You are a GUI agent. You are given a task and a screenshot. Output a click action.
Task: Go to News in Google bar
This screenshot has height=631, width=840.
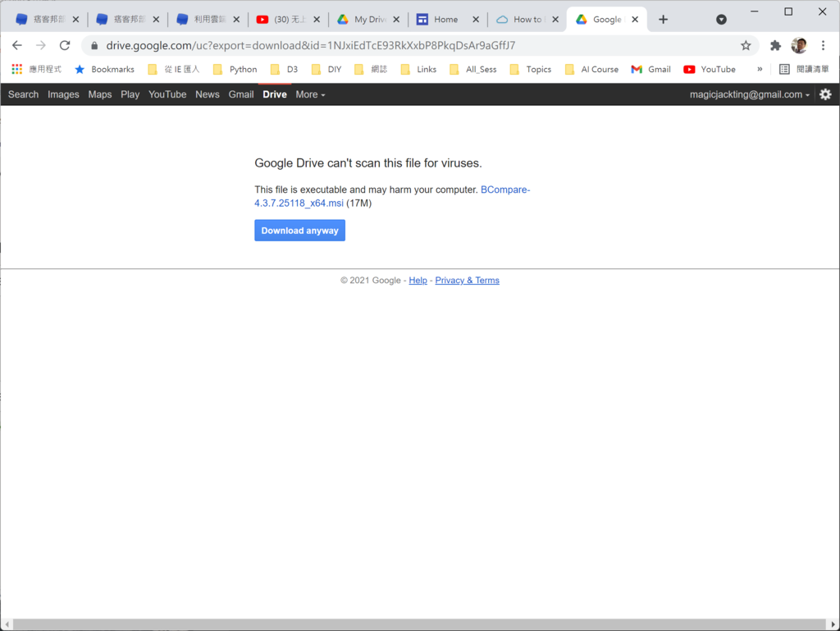[208, 94]
